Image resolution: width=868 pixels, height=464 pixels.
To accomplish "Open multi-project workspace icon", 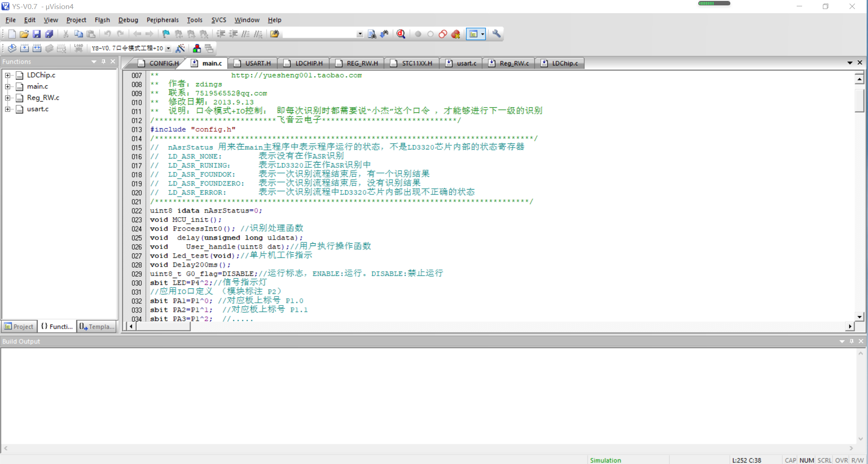I will pyautogui.click(x=209, y=48).
